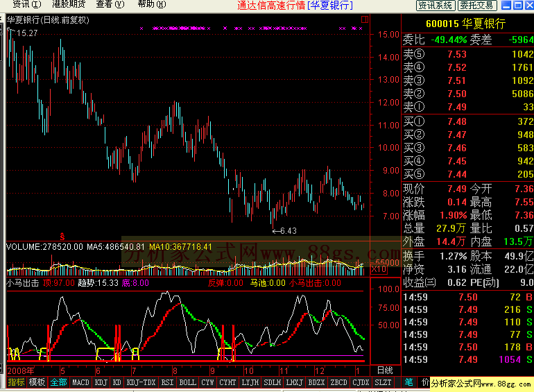Click the 6.43 low price label
The image size is (534, 392).
[x=288, y=231]
